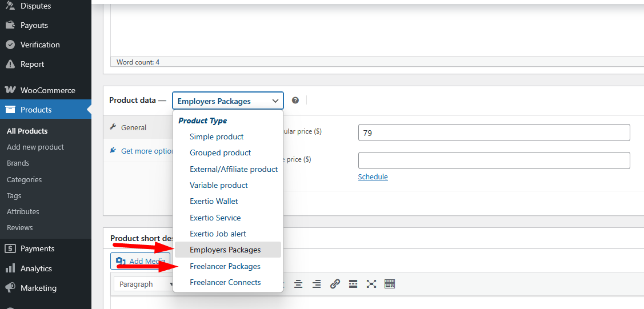Viewport: 644px width, 309px height.
Task: Go to Reviews submenu
Action: [19, 227]
